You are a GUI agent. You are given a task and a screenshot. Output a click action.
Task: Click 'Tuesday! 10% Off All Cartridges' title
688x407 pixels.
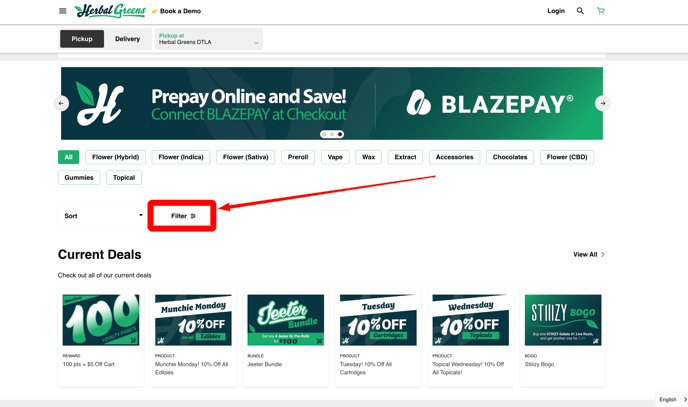tap(366, 368)
